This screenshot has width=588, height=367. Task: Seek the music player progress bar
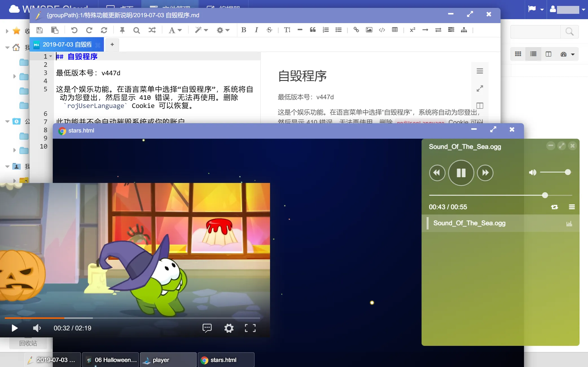[x=501, y=195]
